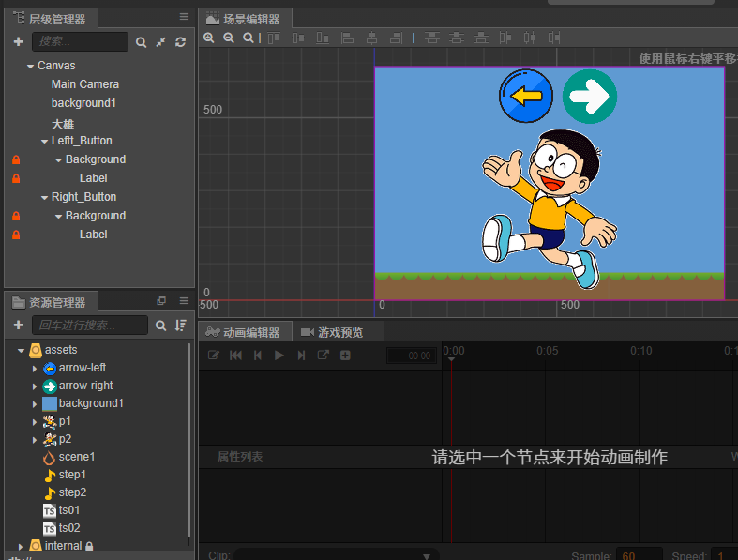Select the 大雄 node
The height and width of the screenshot is (560, 738).
[63, 125]
